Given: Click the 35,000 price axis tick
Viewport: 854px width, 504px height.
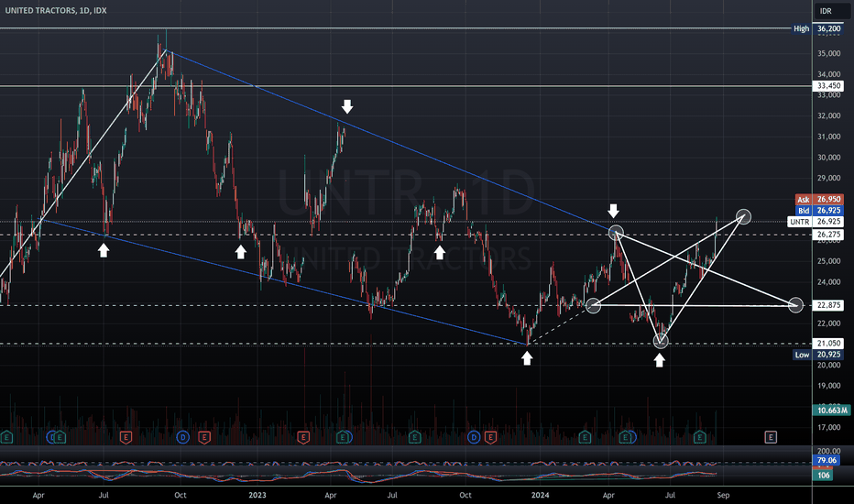Looking at the screenshot, I should tap(828, 53).
